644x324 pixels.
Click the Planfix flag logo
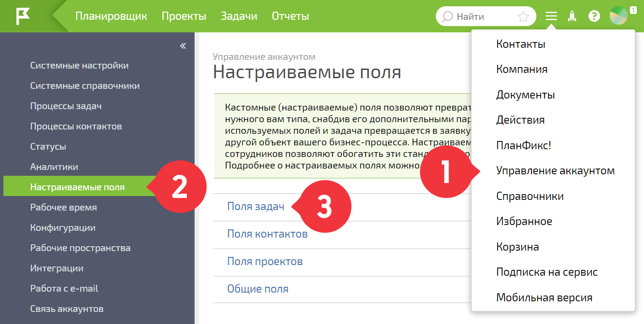pos(23,16)
